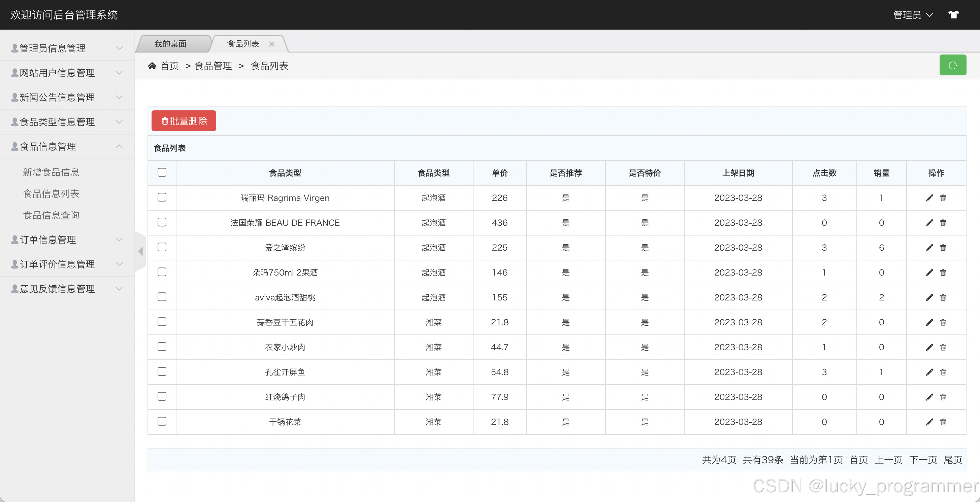Click the home icon in breadcrumb

(x=152, y=66)
